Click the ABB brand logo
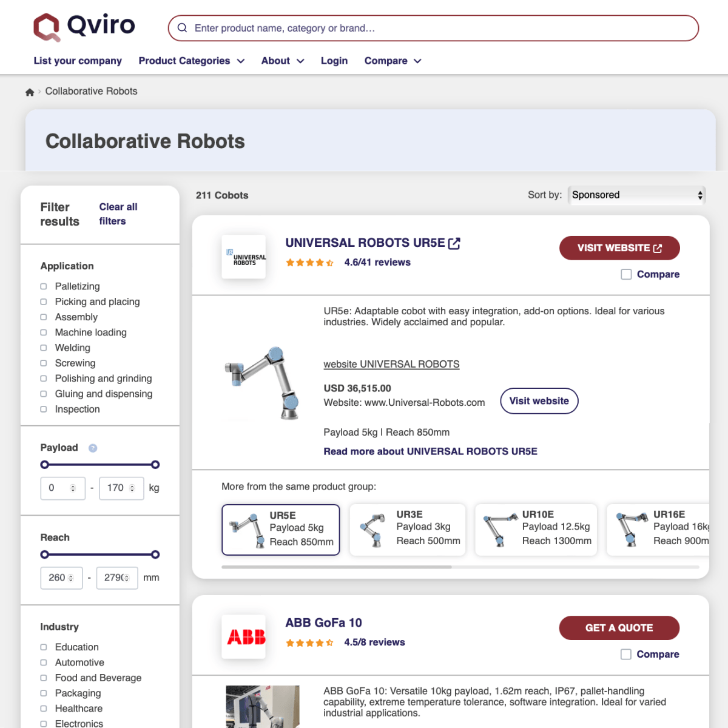Viewport: 728px width, 728px height. [243, 638]
